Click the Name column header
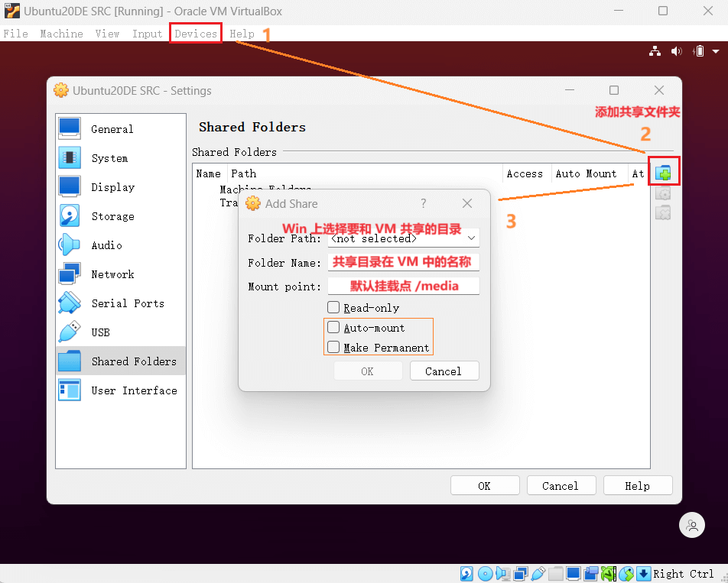This screenshot has height=583, width=728. pos(209,173)
